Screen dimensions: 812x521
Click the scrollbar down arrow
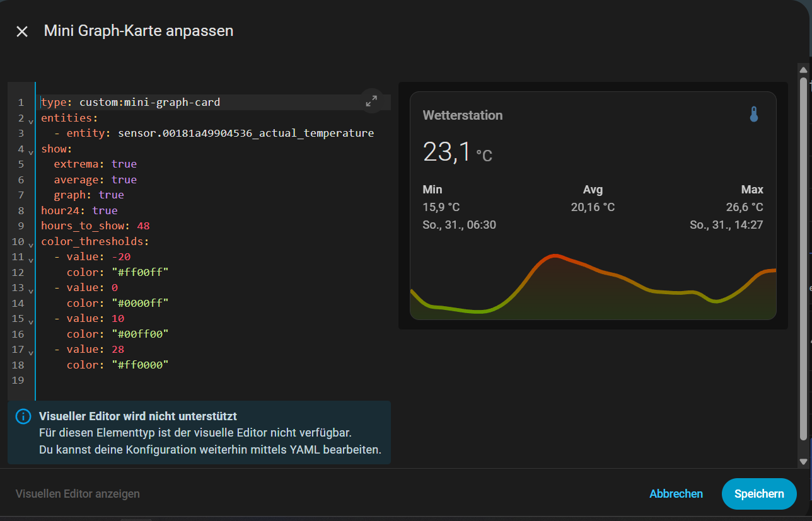click(803, 462)
